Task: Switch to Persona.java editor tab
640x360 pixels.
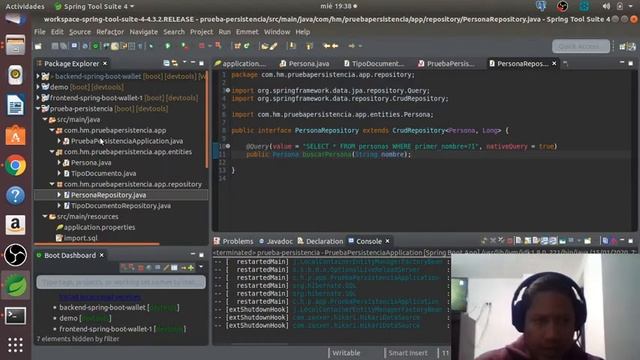Action: pos(304,63)
